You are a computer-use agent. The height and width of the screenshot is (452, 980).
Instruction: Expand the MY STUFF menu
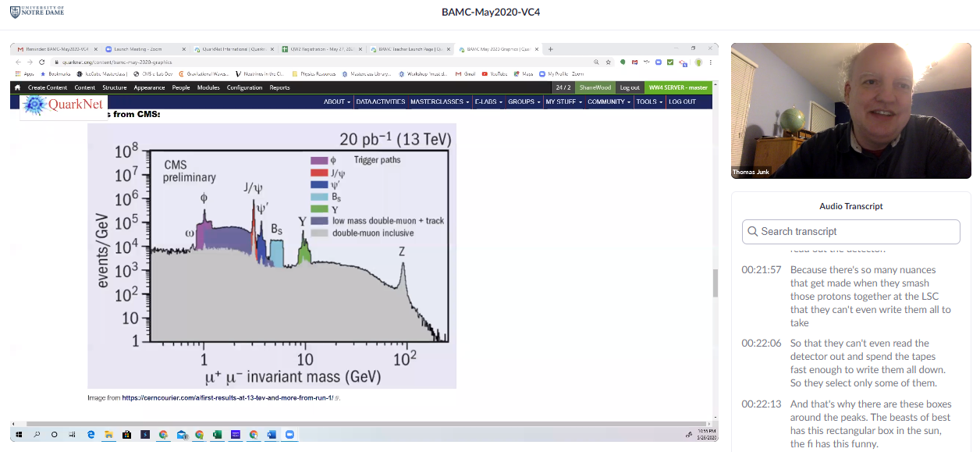[x=564, y=101]
